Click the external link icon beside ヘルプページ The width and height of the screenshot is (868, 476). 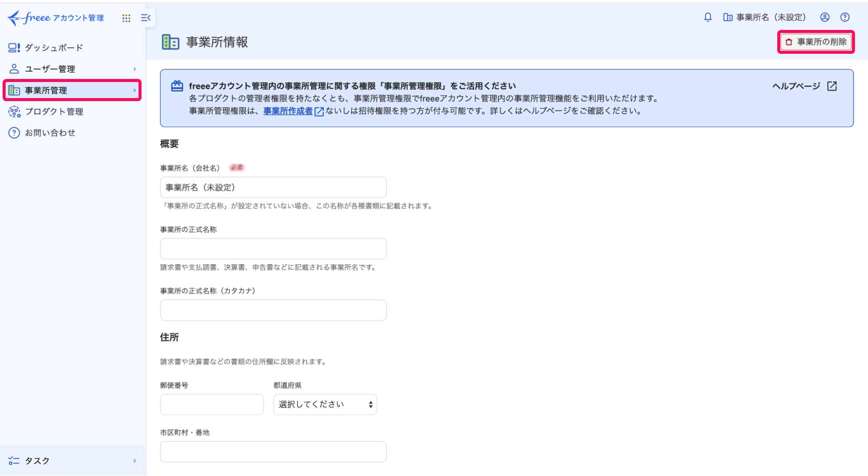tap(832, 86)
